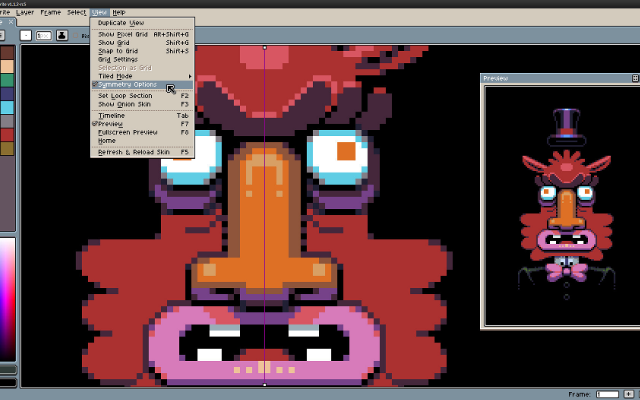Open the Help menu
Screen dimensions: 640x400
coord(119,12)
